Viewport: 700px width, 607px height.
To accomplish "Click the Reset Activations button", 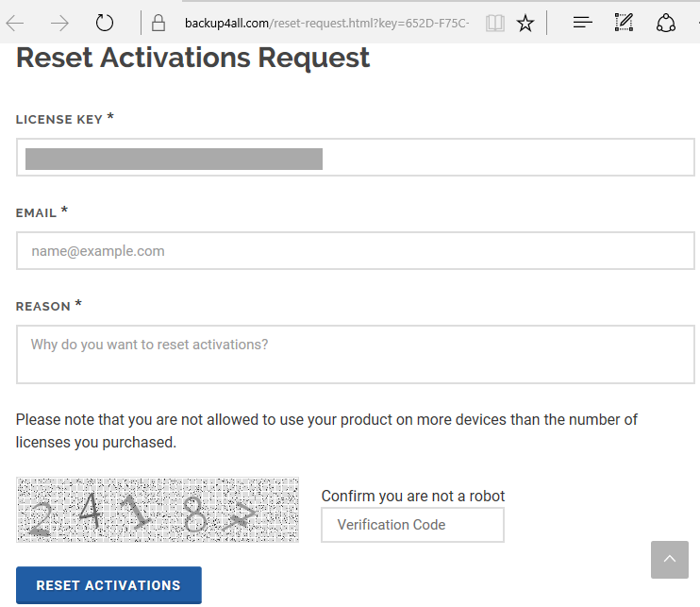I will 108,585.
